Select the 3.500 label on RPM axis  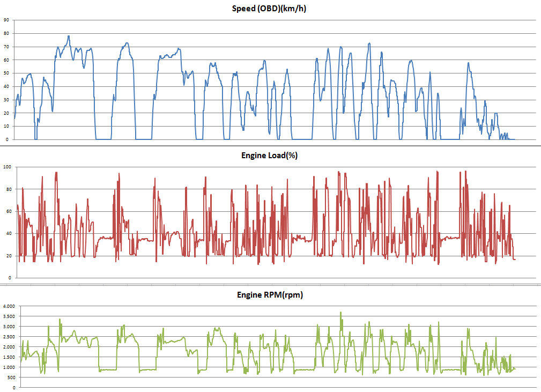[x=9, y=316]
